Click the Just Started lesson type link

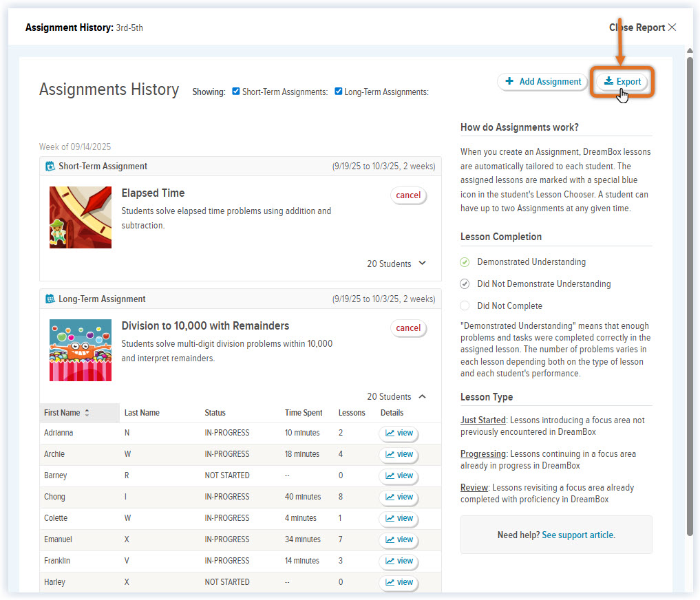[483, 420]
